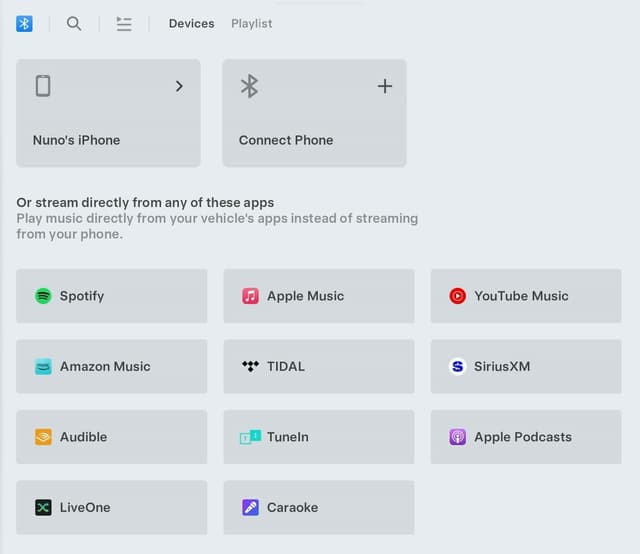Click the plus icon on Connect Phone
The image size is (640, 554).
(x=384, y=86)
